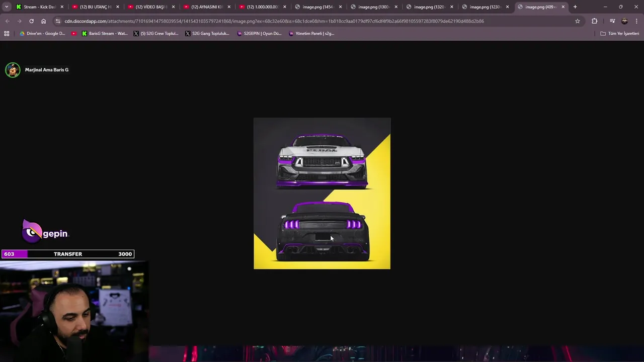Open the media control toolbar icon
The image size is (644, 362).
(612, 21)
